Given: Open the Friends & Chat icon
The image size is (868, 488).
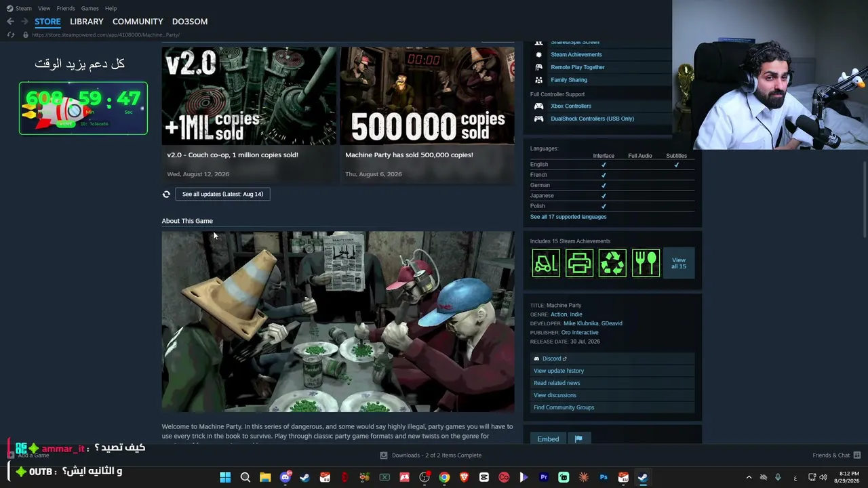Looking at the screenshot, I should 856,455.
